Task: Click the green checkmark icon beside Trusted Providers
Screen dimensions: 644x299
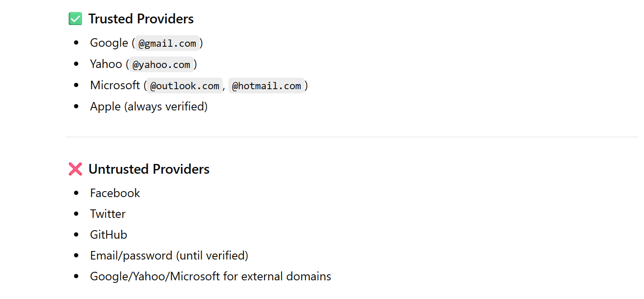Action: 75,19
